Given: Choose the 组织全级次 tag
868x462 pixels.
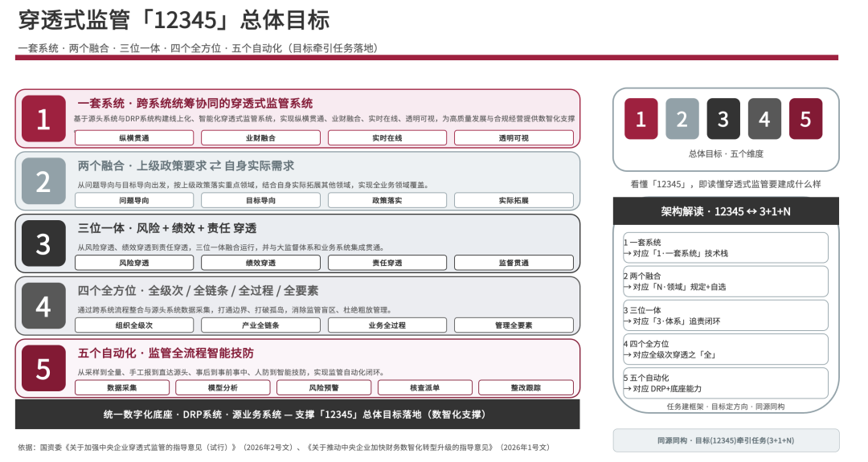Looking at the screenshot, I should (x=134, y=325).
